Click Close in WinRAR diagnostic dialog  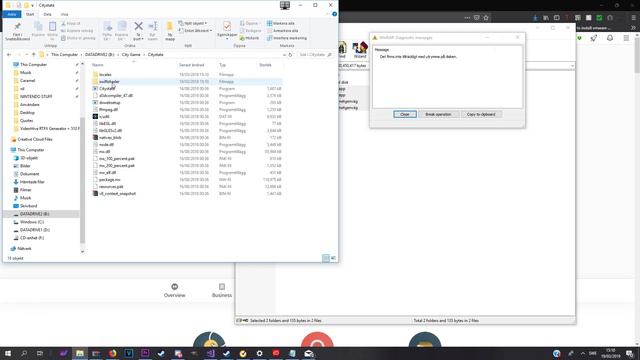(405, 114)
